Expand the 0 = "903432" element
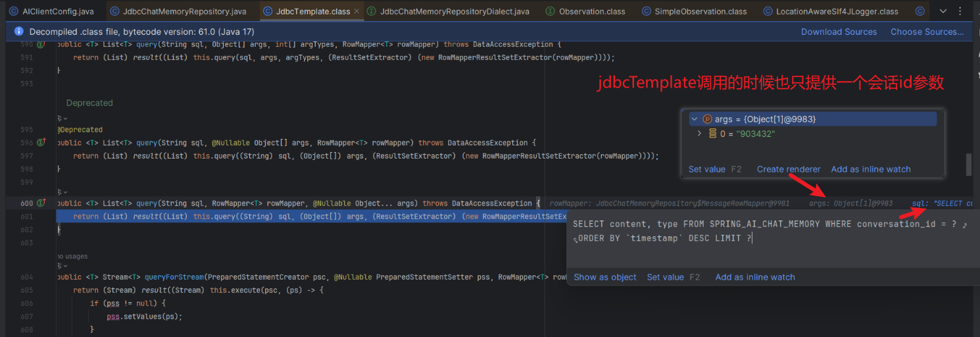980x337 pixels. point(699,134)
